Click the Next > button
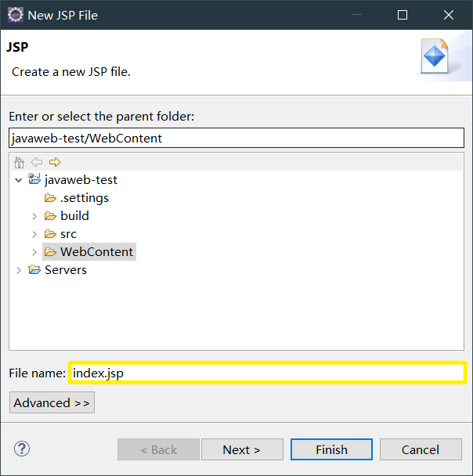 click(241, 449)
